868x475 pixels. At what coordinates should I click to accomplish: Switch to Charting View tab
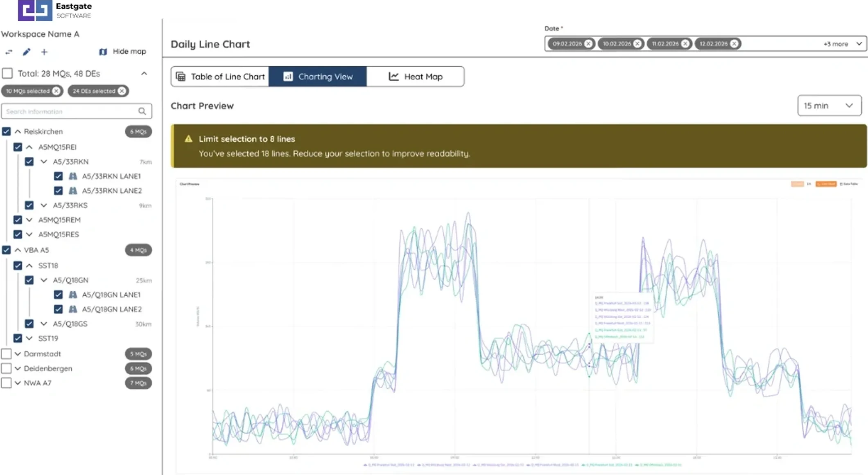[318, 77]
